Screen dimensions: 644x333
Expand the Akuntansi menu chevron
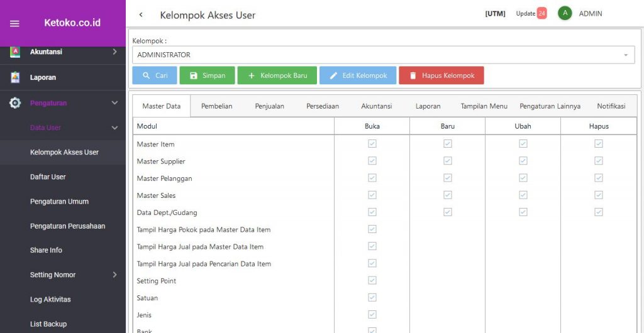click(x=114, y=52)
